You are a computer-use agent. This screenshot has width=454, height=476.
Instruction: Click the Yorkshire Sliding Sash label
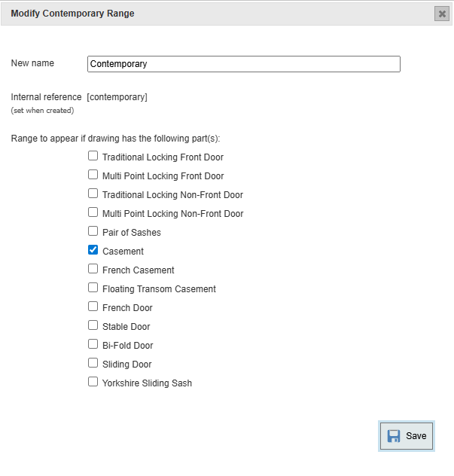point(147,383)
